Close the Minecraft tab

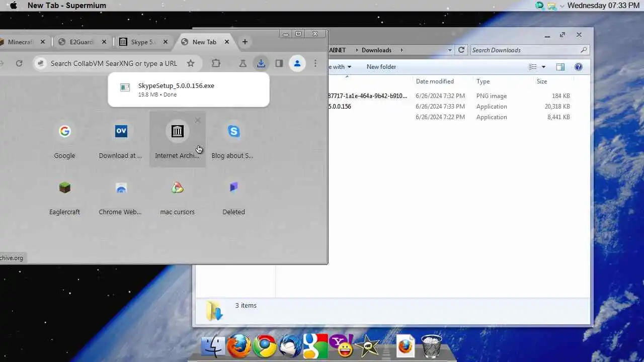pyautogui.click(x=43, y=42)
